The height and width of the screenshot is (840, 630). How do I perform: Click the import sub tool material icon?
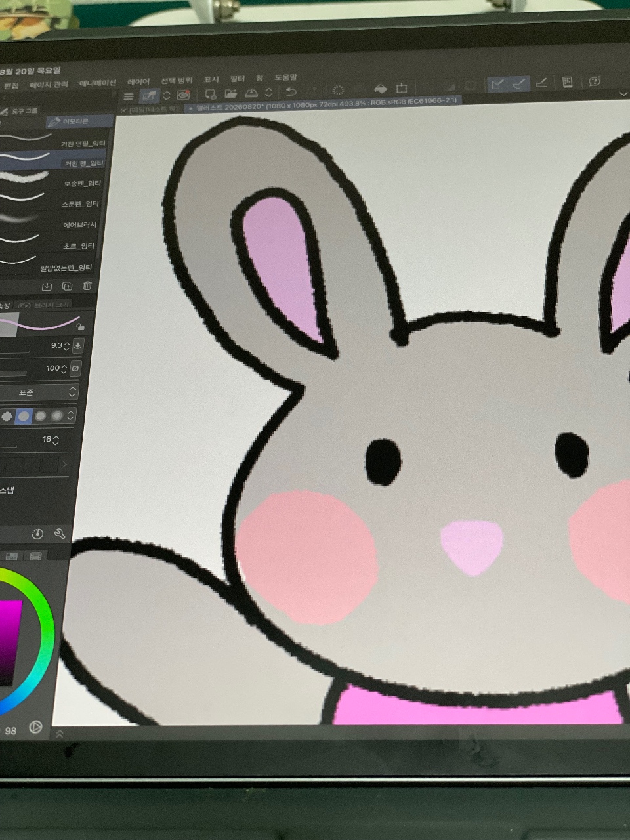47,287
